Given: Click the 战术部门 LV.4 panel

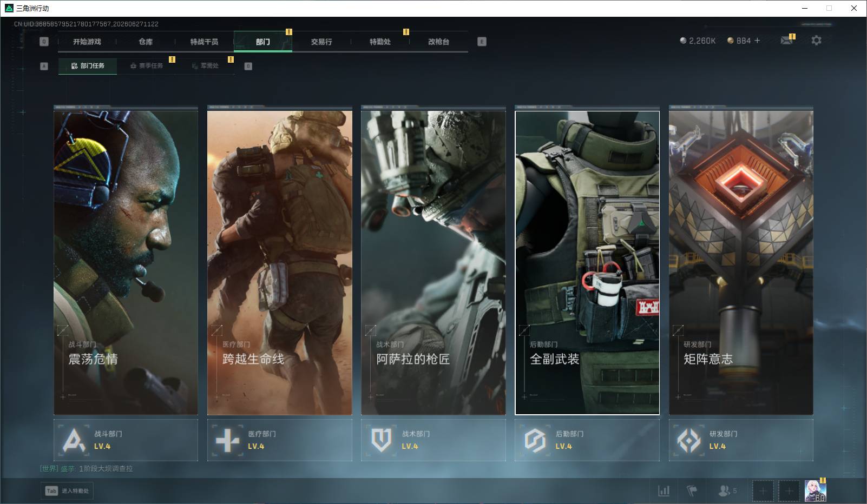Looking at the screenshot, I should click(x=433, y=440).
